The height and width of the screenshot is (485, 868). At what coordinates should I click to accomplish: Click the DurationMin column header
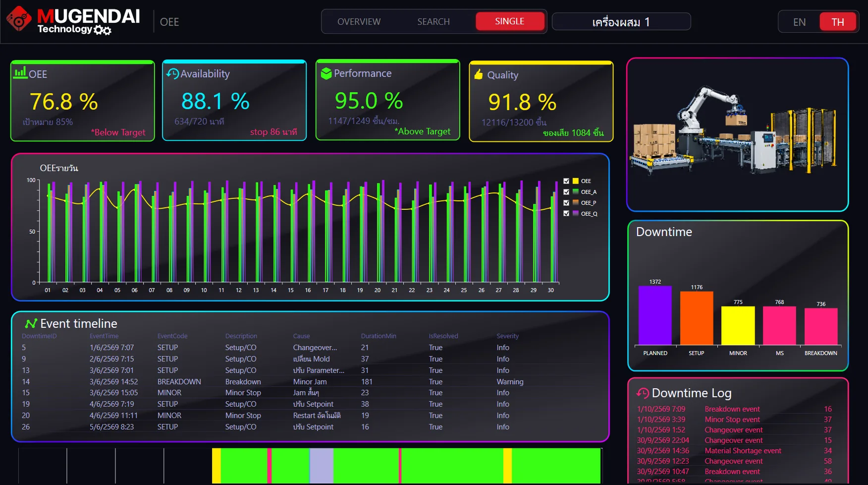click(379, 336)
